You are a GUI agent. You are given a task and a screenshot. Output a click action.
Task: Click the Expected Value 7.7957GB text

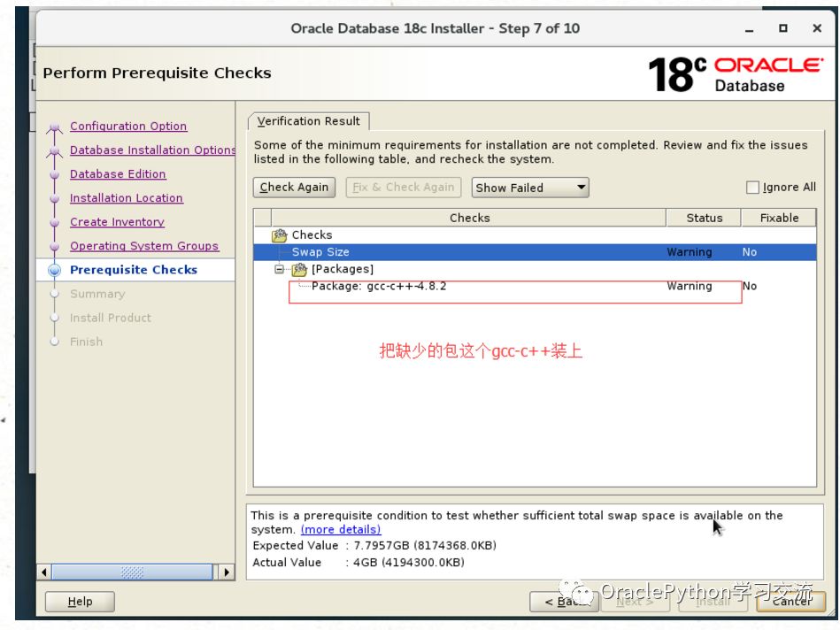coord(374,545)
